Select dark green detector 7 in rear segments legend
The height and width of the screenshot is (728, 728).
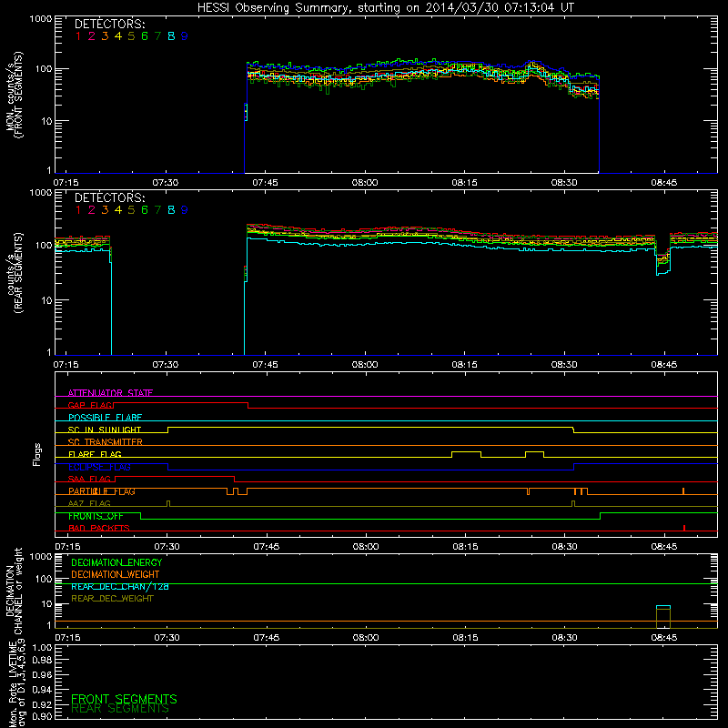coord(157,210)
